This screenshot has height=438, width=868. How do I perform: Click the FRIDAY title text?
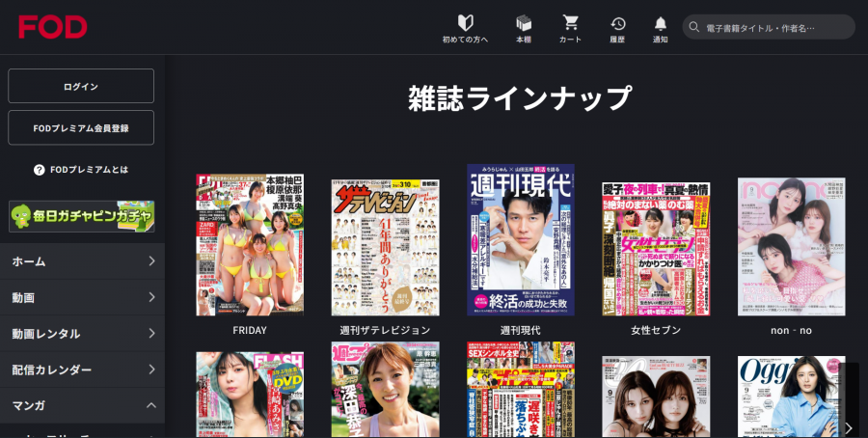coord(250,330)
